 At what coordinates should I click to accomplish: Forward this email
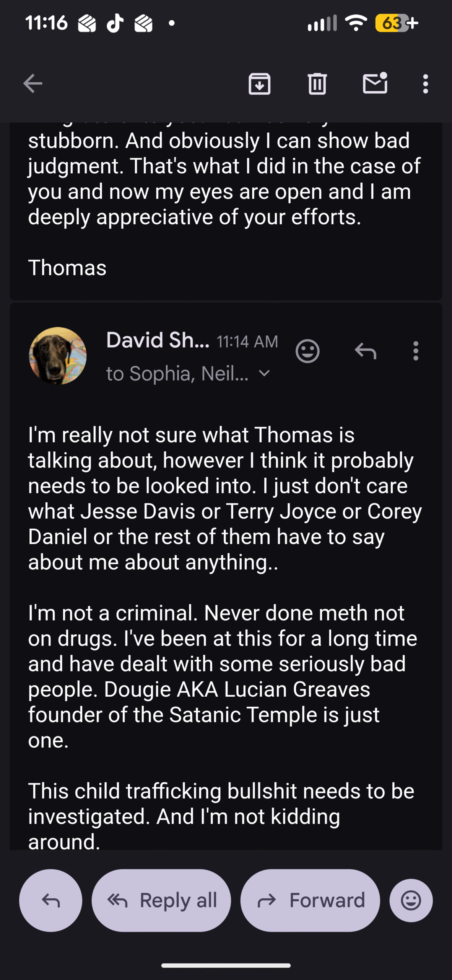pos(310,900)
